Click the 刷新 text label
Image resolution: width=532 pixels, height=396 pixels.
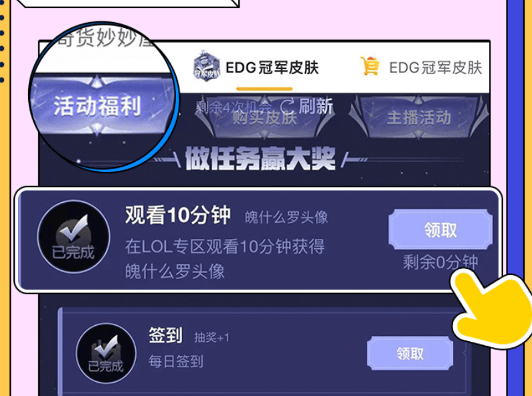315,107
